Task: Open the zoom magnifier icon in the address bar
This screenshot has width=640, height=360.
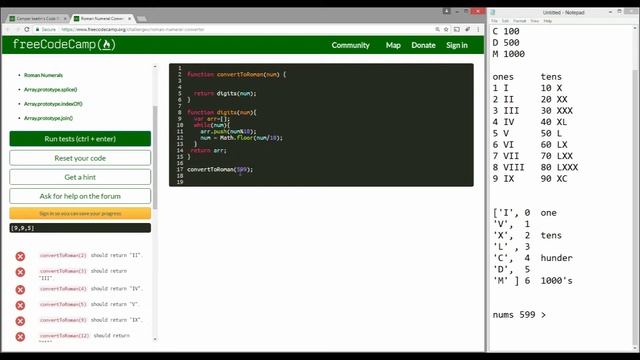Action: pos(437,29)
